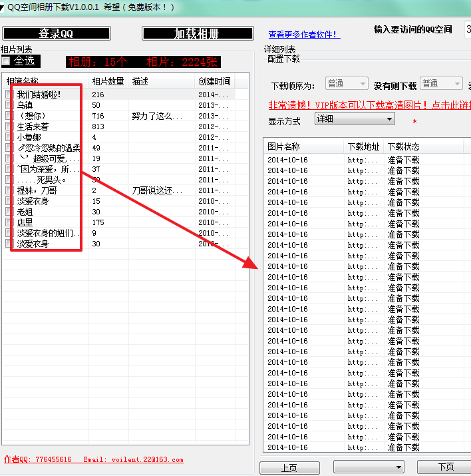Check the 店里 album checkbox
471x476 pixels.
click(x=9, y=222)
